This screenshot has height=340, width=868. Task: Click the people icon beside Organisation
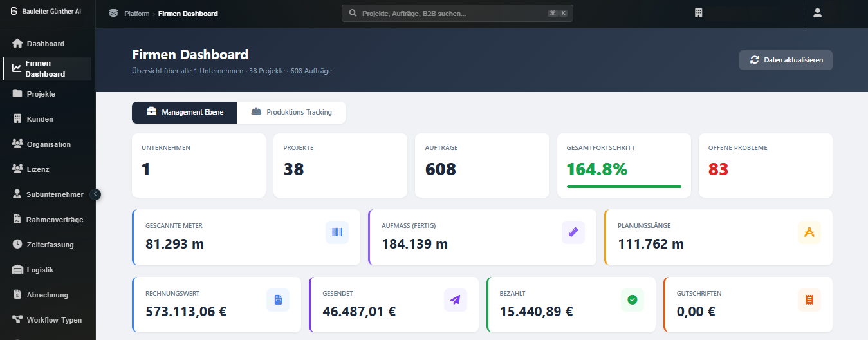click(17, 144)
